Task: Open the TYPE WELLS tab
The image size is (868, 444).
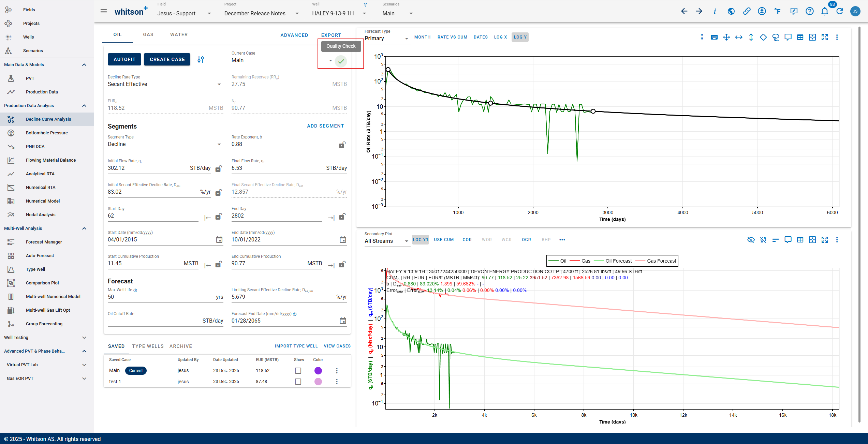Action: 148,346
